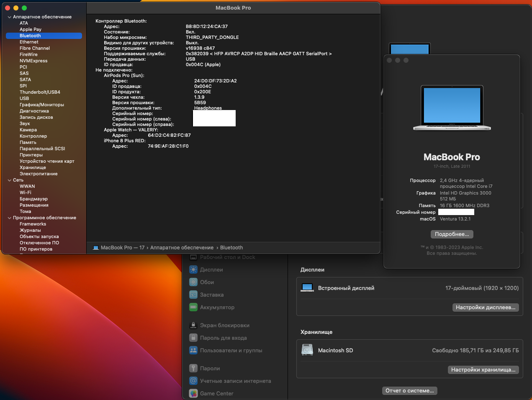The image size is (532, 400).
Task: Click the Storage Settings button
Action: pos(483,370)
